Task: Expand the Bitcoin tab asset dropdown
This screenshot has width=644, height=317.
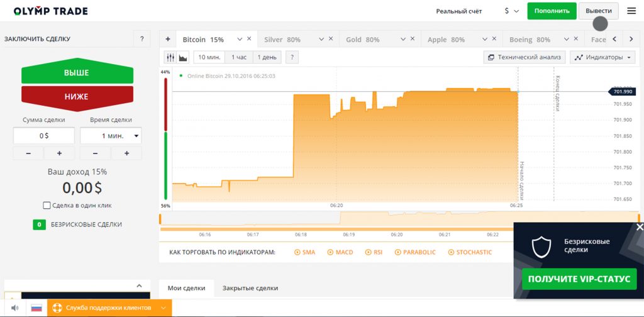Action: [240, 40]
